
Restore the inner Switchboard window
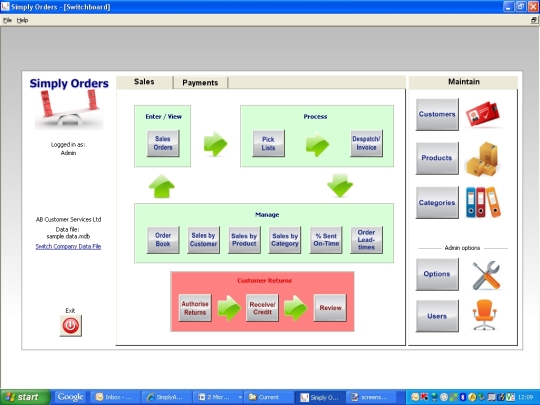coord(533,20)
